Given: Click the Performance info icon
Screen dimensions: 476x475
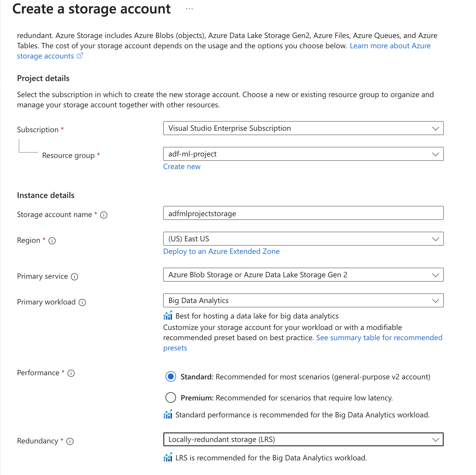Looking at the screenshot, I should click(71, 373).
